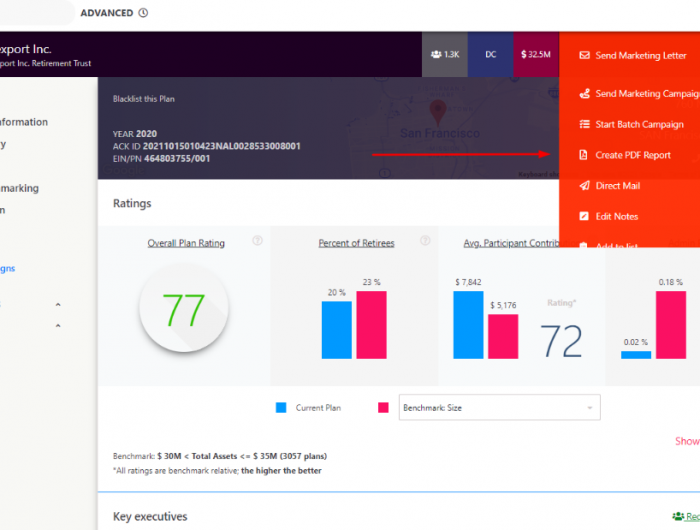Click the blue Current Plan legend swatch
Viewport: 700px width, 530px height.
coord(281,408)
